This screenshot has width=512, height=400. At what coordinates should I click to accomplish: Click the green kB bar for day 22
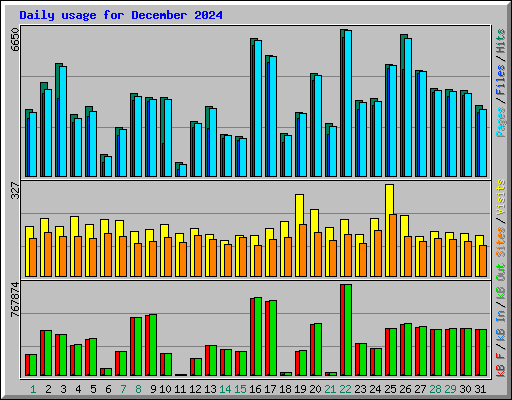pyautogui.click(x=348, y=330)
